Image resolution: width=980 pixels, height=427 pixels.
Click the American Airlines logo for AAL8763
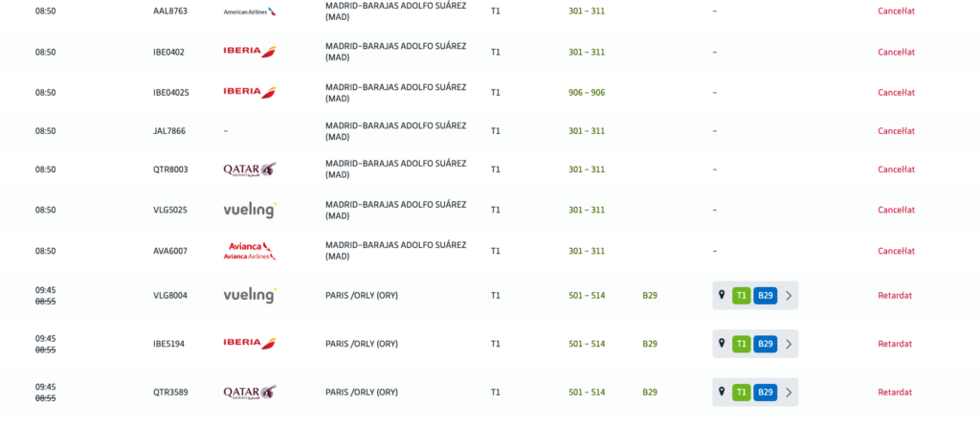click(249, 11)
